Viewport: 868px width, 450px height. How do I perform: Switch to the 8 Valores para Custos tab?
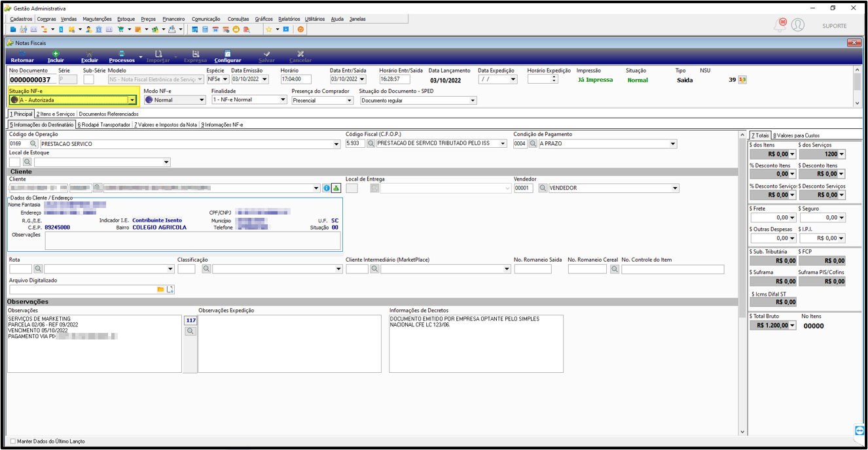[796, 135]
